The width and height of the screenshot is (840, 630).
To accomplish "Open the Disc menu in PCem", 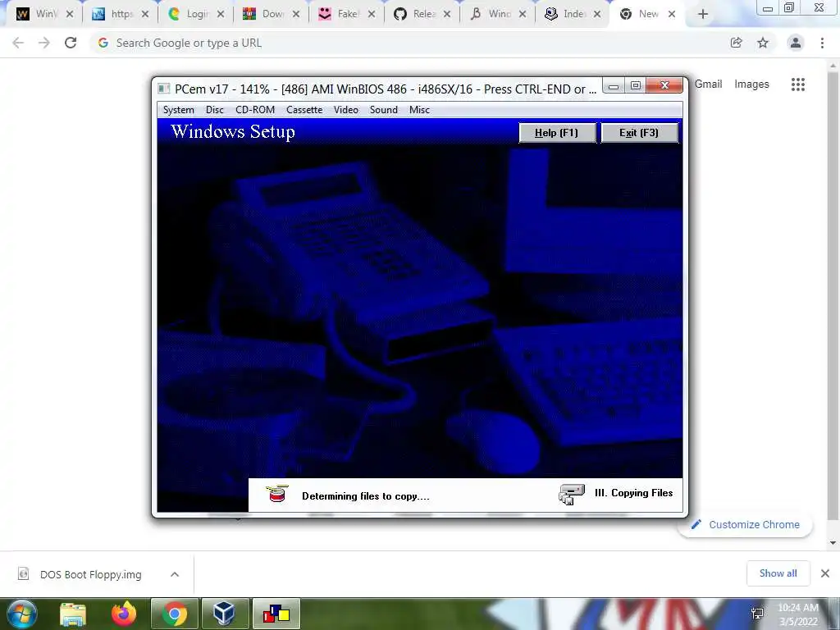I will click(x=215, y=110).
